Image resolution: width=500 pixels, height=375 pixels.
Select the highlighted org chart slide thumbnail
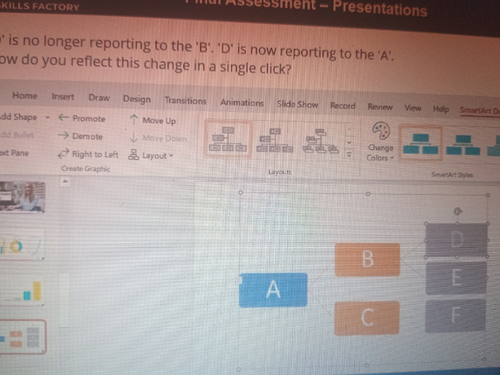pyautogui.click(x=22, y=337)
